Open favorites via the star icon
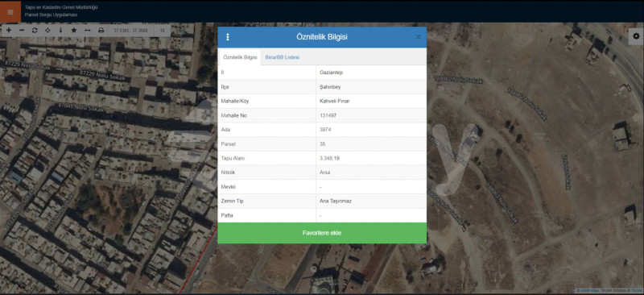Viewport: 644px width, 295px height. tap(74, 31)
